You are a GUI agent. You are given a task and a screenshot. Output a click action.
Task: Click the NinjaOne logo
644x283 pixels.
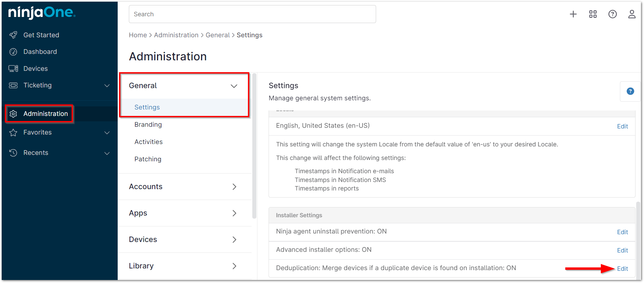pyautogui.click(x=42, y=13)
